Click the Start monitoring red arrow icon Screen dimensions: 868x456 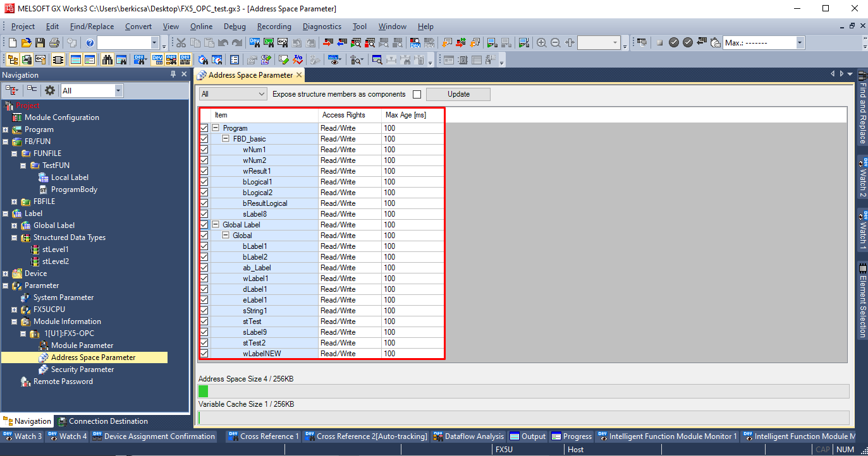pyautogui.click(x=356, y=42)
